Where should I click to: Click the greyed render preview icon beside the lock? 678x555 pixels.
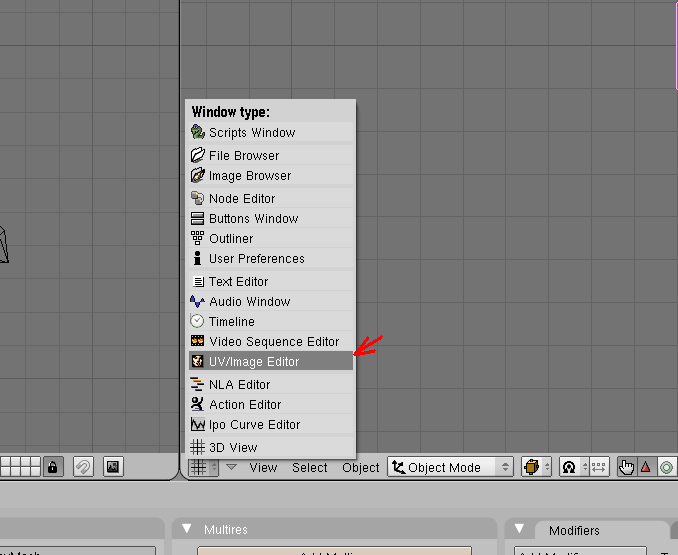(83, 467)
